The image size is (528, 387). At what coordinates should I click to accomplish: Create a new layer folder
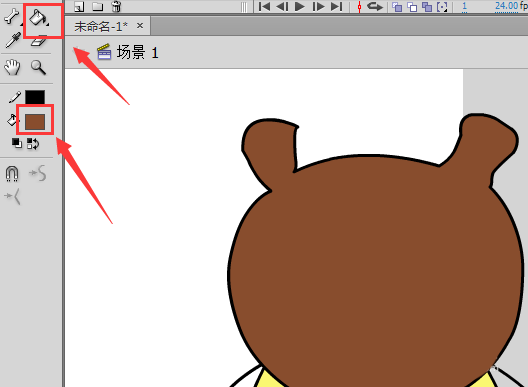tap(98, 6)
